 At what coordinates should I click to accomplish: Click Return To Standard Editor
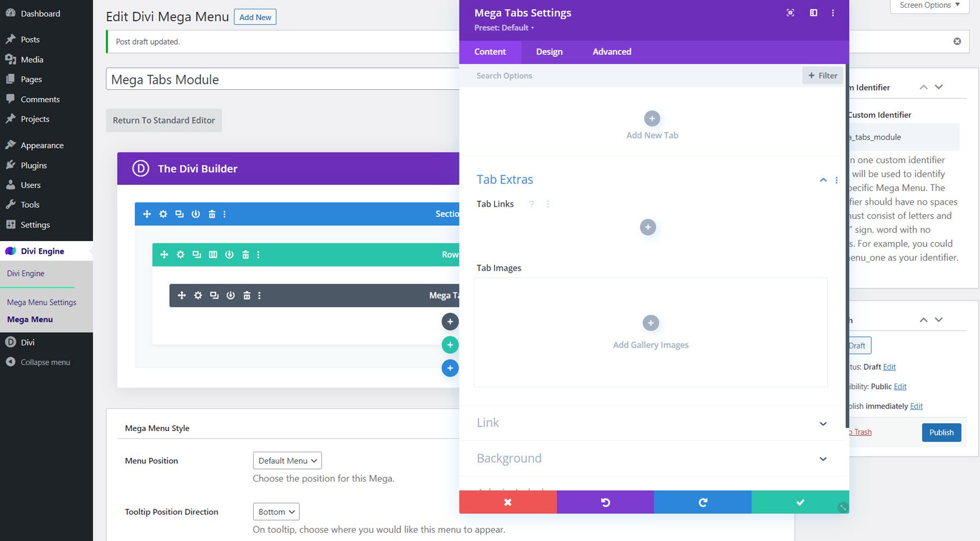tap(164, 120)
